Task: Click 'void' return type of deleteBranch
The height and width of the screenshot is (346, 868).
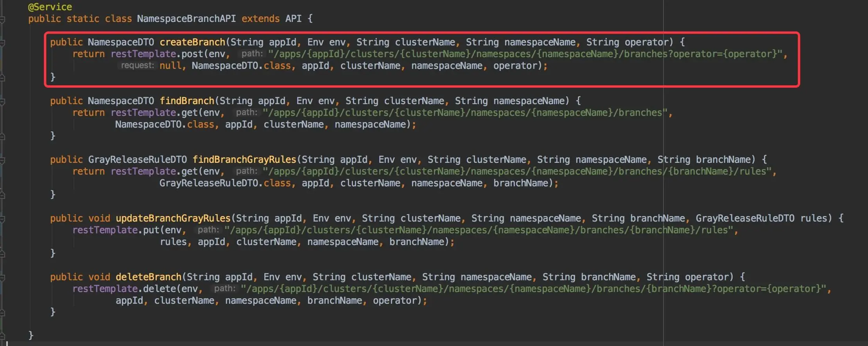Action: (x=99, y=277)
